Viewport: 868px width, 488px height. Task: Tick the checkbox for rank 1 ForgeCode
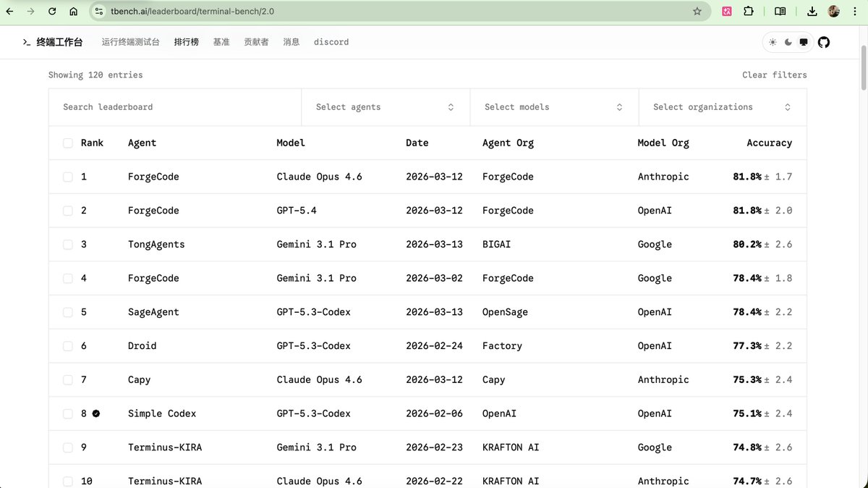[68, 177]
